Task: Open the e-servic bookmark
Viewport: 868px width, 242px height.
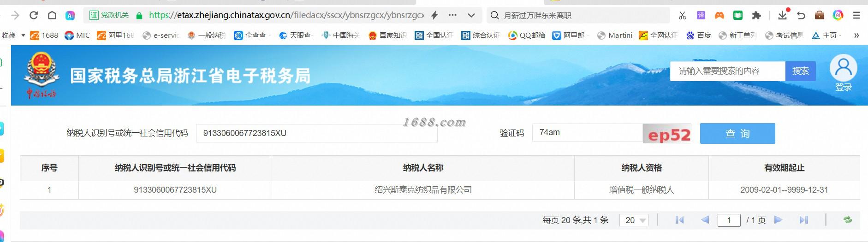Action: click(161, 35)
